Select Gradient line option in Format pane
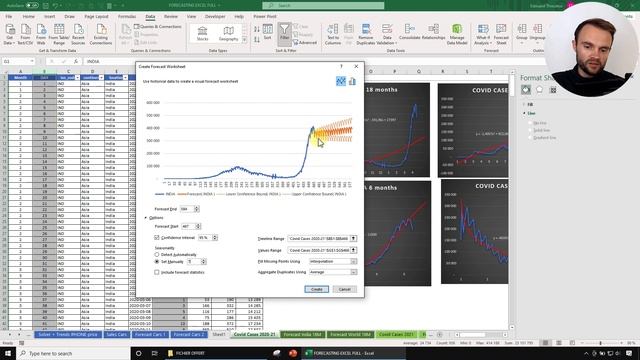This screenshot has width=640, height=360. [x=531, y=138]
